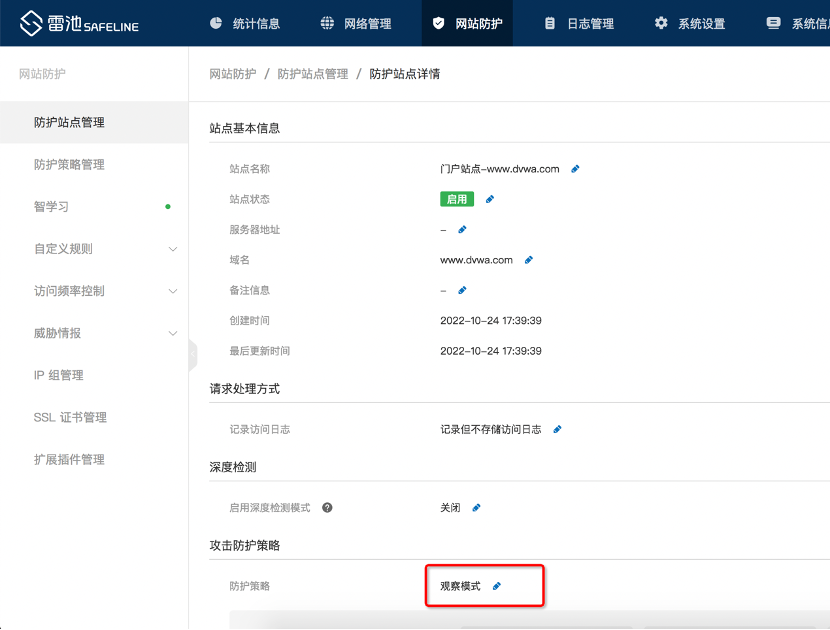The image size is (830, 630).
Task: Click the edit pencil next to site name
Action: [x=575, y=169]
